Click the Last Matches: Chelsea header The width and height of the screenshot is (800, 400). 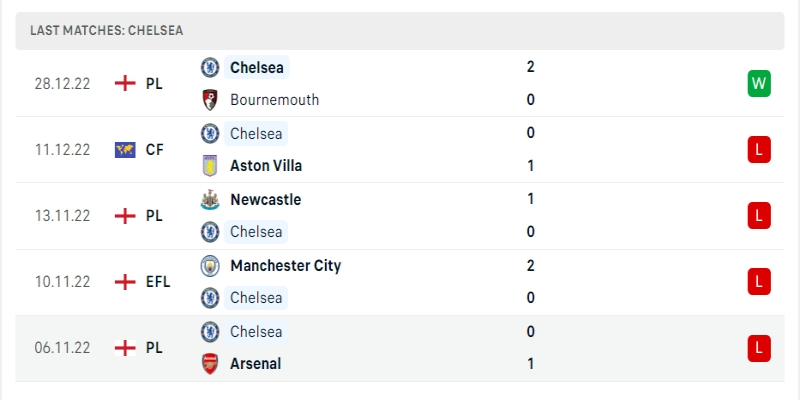coord(106,31)
